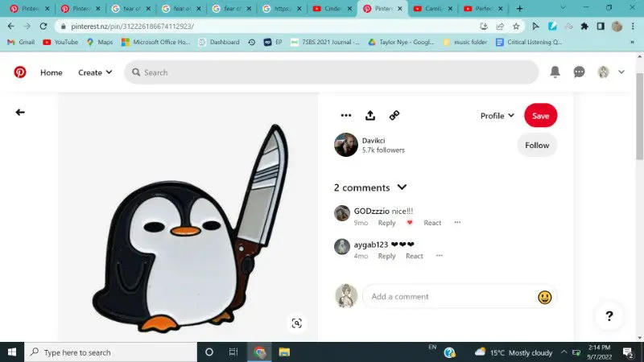The height and width of the screenshot is (362, 644).
Task: Open the Microsoft Office Home bookmark
Action: tap(156, 42)
